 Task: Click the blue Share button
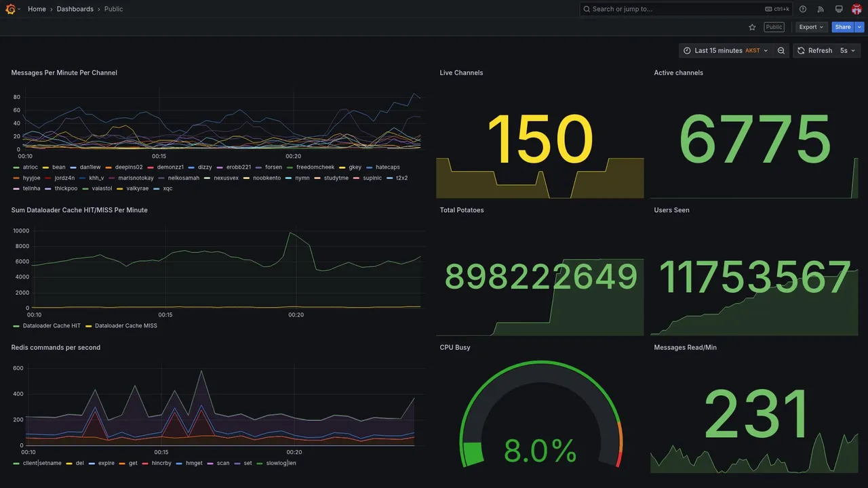tap(843, 27)
